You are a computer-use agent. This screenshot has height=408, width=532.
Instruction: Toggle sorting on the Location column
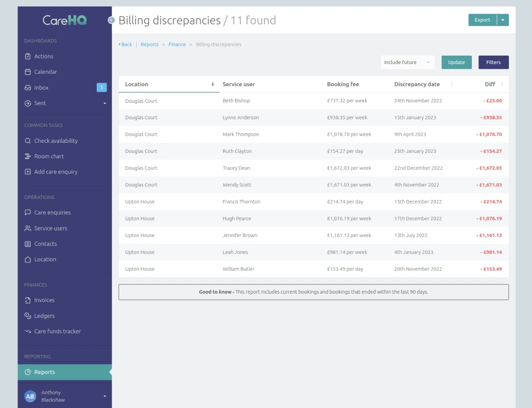click(x=136, y=84)
